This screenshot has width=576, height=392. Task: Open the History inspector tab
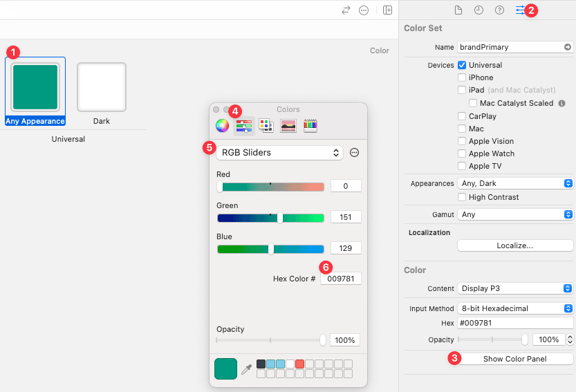(x=479, y=10)
